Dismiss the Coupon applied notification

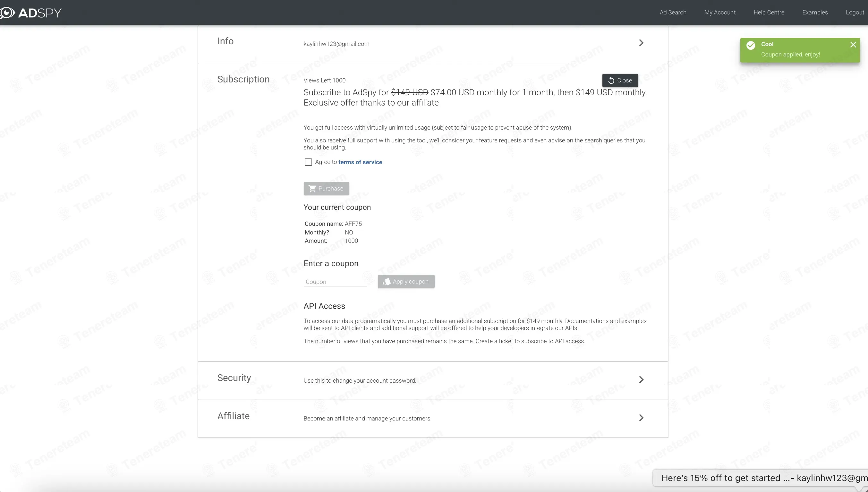click(853, 45)
